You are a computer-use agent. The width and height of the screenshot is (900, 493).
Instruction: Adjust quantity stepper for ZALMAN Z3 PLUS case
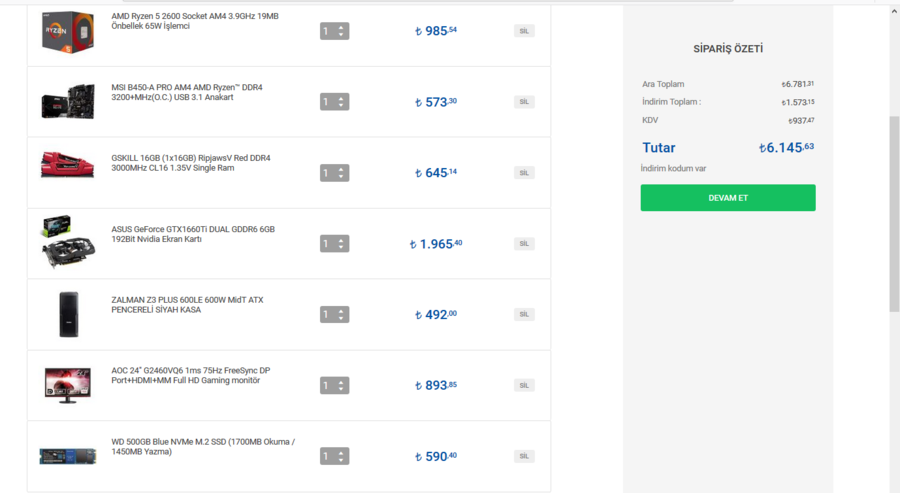(335, 314)
